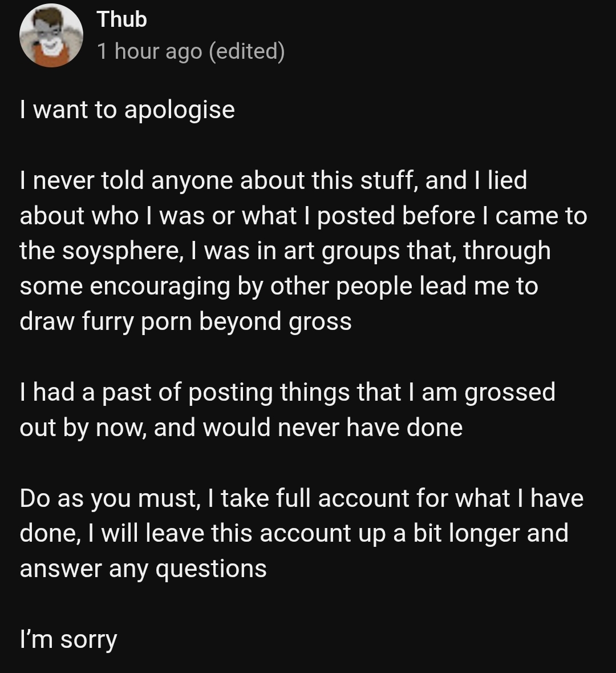
Task: Click the phrase "answer any questions"
Action: point(143,569)
